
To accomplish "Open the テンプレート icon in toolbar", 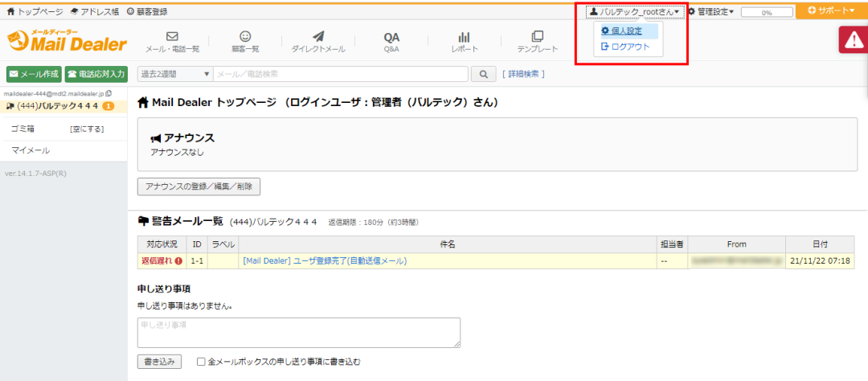I will pyautogui.click(x=538, y=36).
